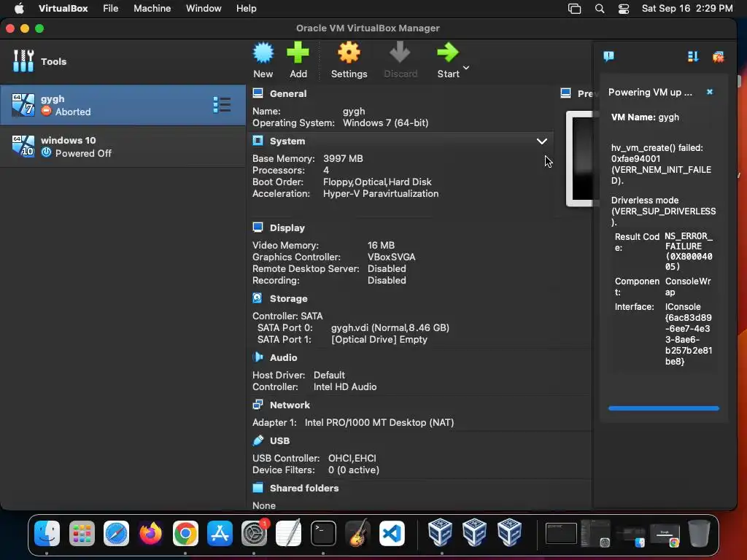The width and height of the screenshot is (747, 560).
Task: Click Optical Drive Empty entry
Action: pos(379,340)
